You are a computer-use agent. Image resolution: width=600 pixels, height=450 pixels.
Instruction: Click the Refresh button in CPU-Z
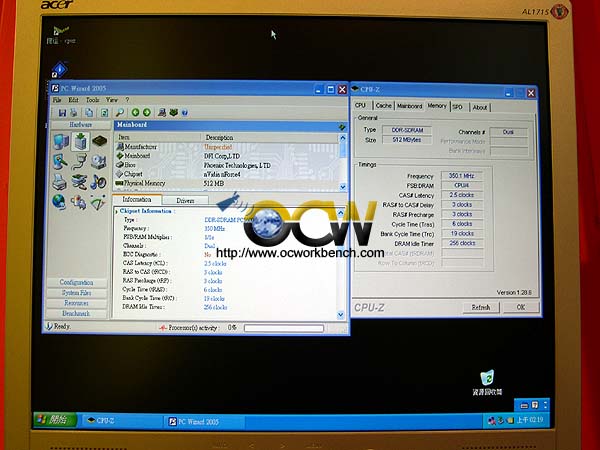coord(481,307)
